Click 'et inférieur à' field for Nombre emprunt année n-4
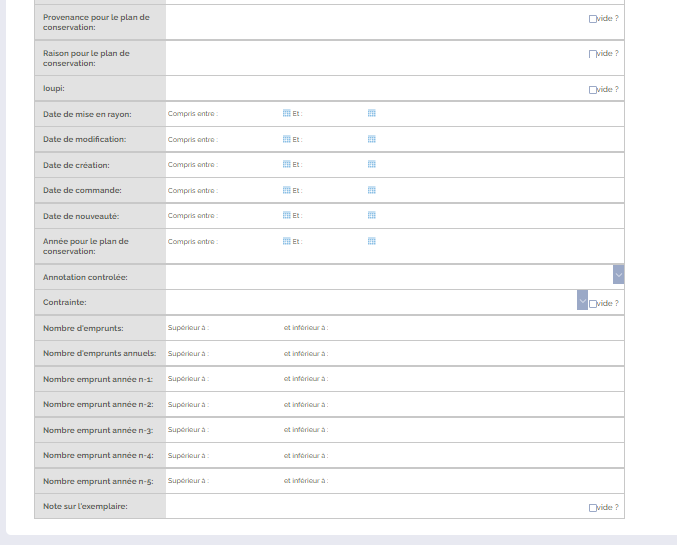 click(x=365, y=455)
